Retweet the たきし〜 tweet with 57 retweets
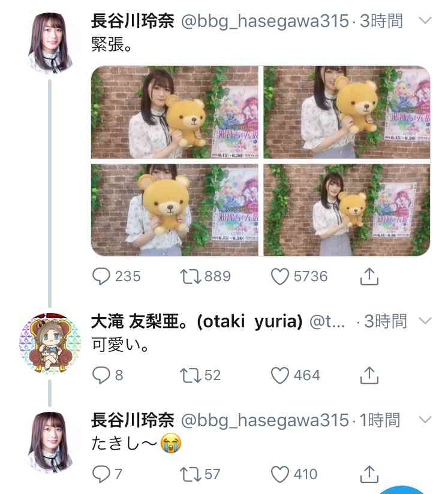The width and height of the screenshot is (448, 494). (190, 474)
